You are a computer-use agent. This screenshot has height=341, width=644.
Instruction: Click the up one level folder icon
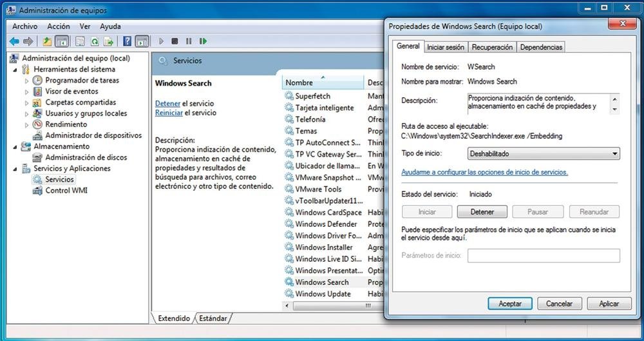pyautogui.click(x=47, y=41)
